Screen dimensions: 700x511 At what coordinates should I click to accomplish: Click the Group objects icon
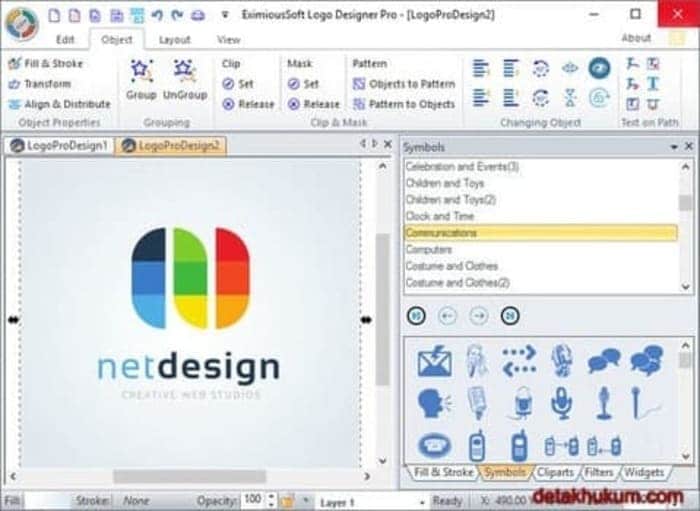[x=141, y=78]
